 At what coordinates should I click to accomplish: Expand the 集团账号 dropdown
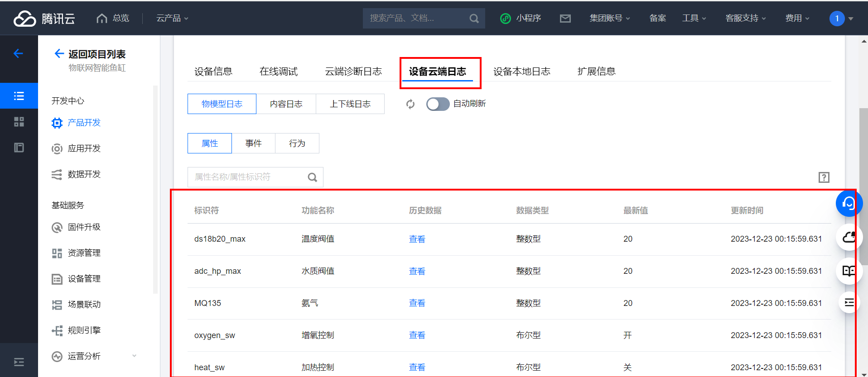pos(609,18)
